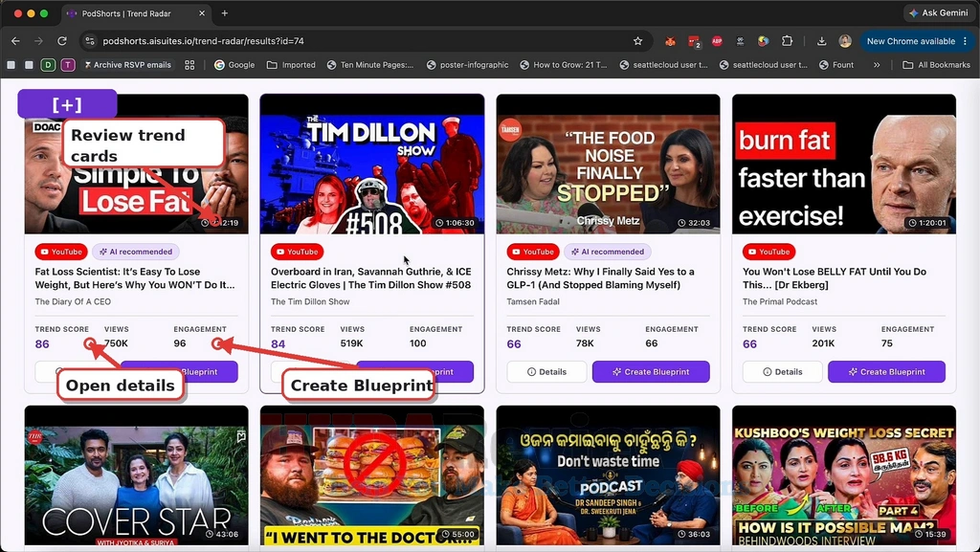Open the downloads icon in toolbar
The height and width of the screenshot is (552, 980).
tap(821, 41)
